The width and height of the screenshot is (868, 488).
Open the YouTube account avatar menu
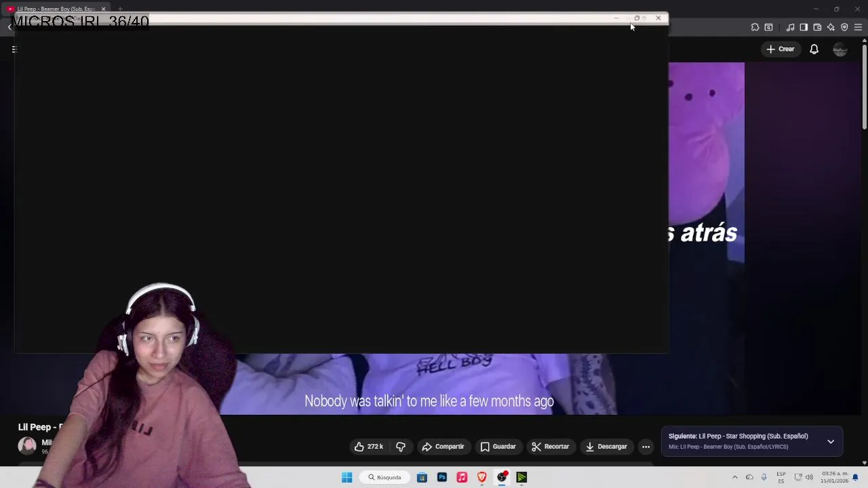840,49
